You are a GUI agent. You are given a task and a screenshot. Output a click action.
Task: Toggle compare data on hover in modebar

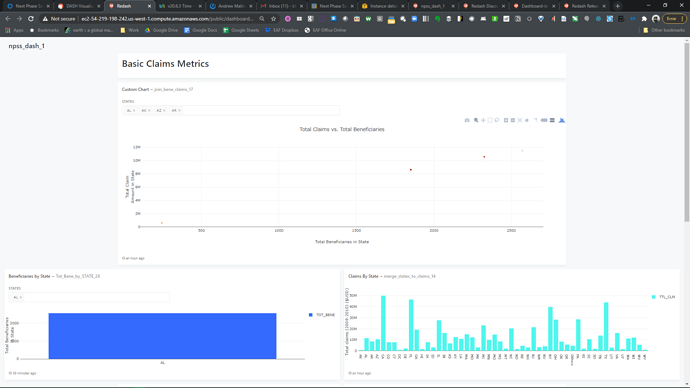[552, 120]
